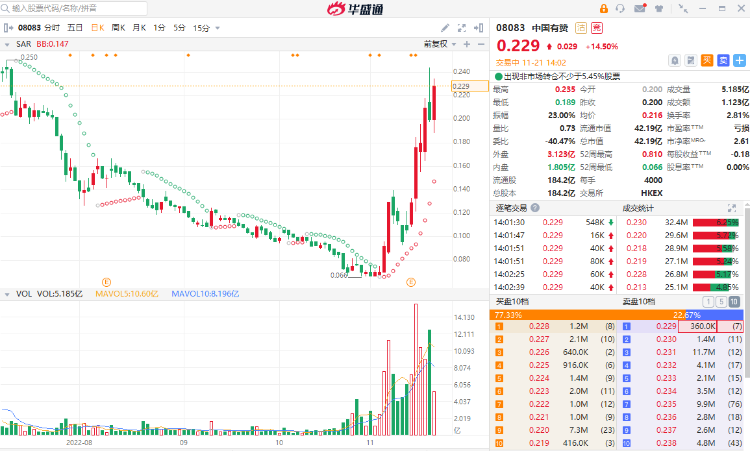Click the 14:02:39 trade tick row
The image size is (750, 451).
(x=553, y=287)
